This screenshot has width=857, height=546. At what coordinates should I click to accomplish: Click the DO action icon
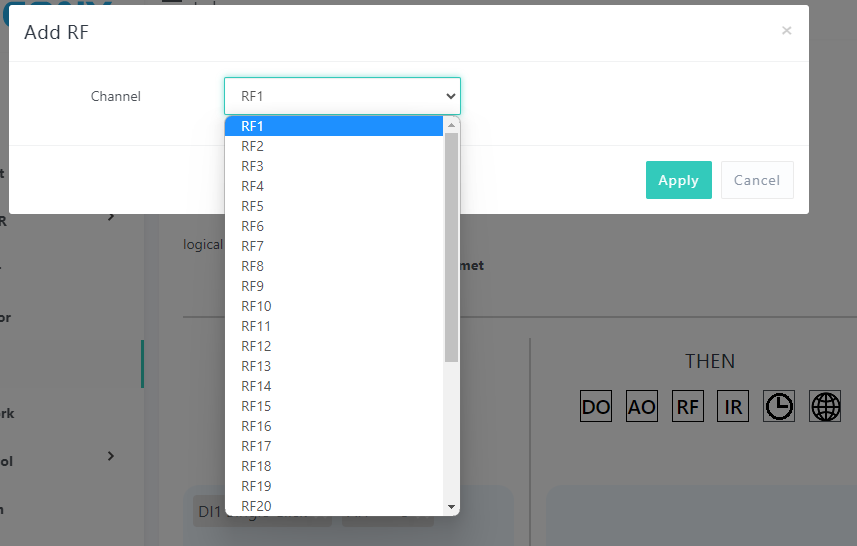[596, 406]
